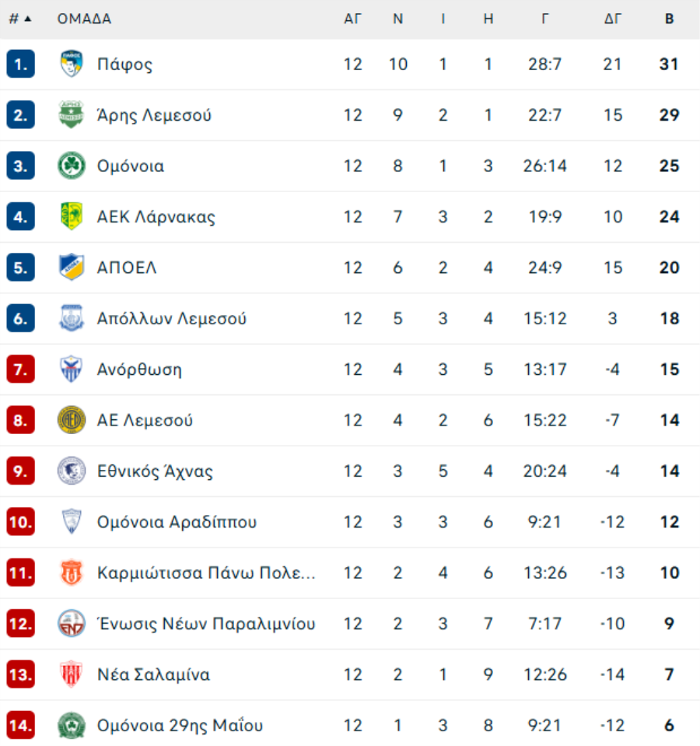Open the Ομόνοια shamrock logo
Image resolution: width=700 pixels, height=746 pixels.
coord(72,166)
